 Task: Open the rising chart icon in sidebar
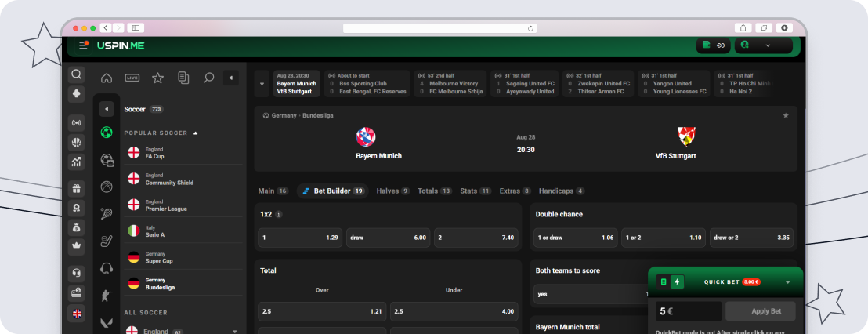(77, 162)
